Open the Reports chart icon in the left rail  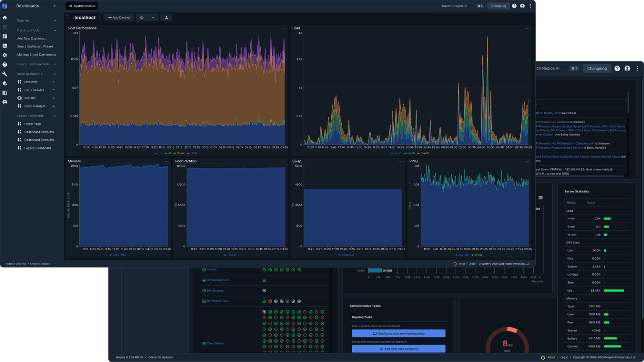pos(5,46)
